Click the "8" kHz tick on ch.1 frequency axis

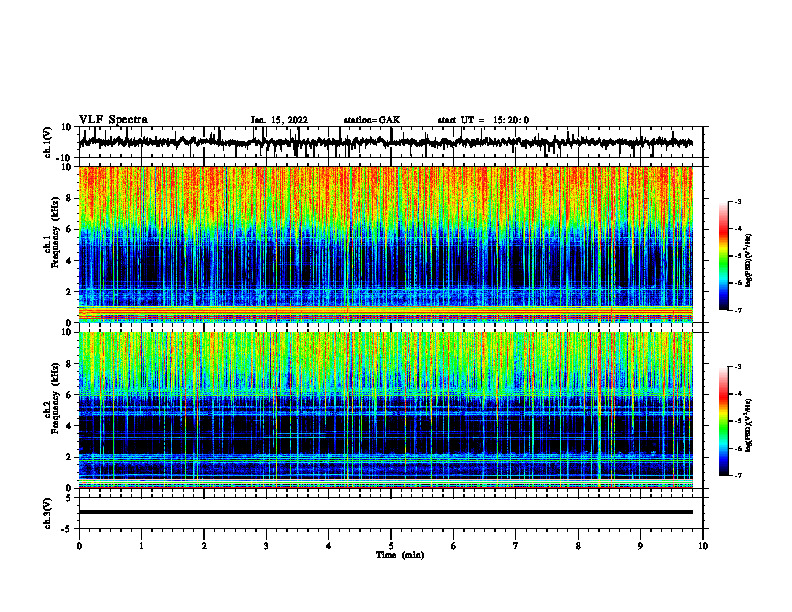[x=70, y=198]
